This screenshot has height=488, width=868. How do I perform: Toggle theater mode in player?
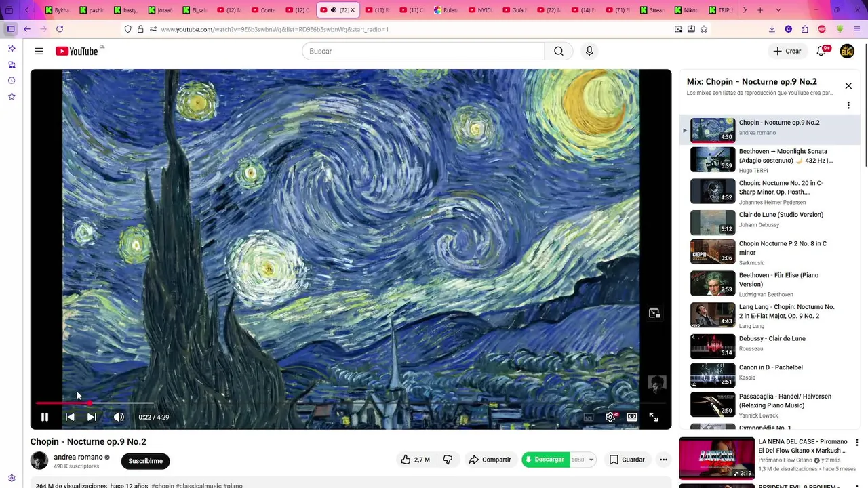tap(632, 417)
